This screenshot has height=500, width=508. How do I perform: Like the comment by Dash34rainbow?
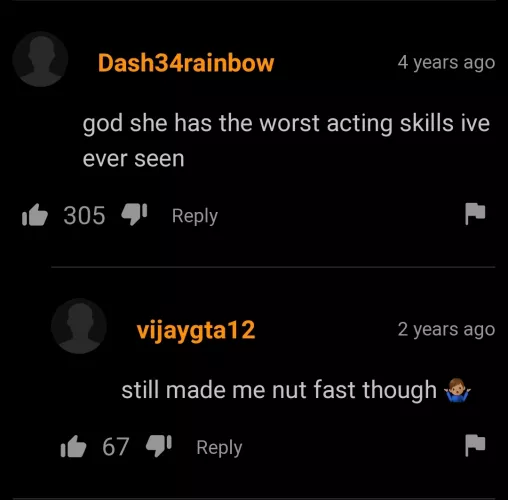(35, 215)
